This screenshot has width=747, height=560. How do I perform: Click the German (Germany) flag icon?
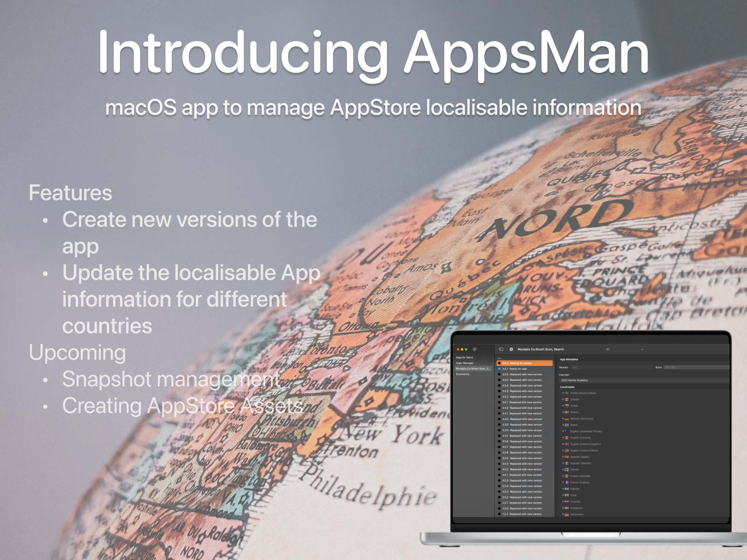coord(567,419)
